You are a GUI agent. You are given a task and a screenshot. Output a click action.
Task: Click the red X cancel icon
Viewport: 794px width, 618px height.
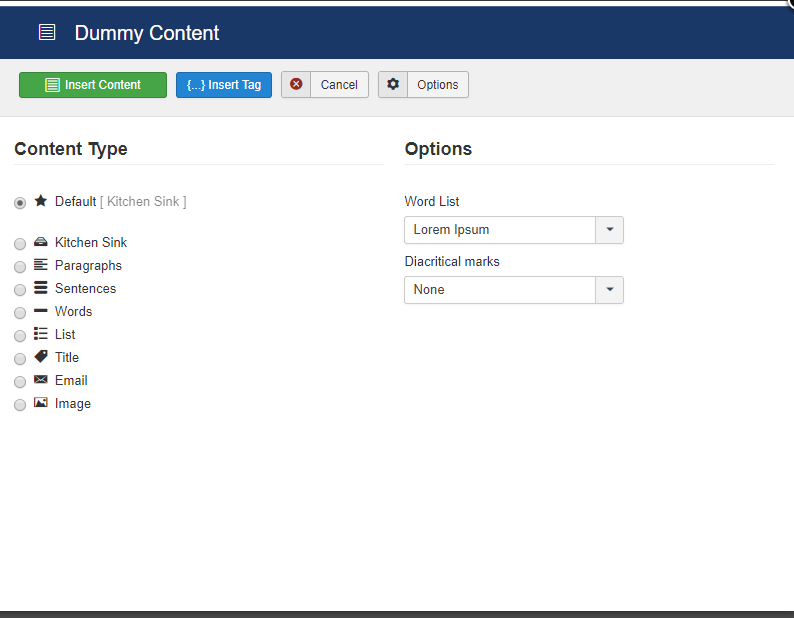296,84
